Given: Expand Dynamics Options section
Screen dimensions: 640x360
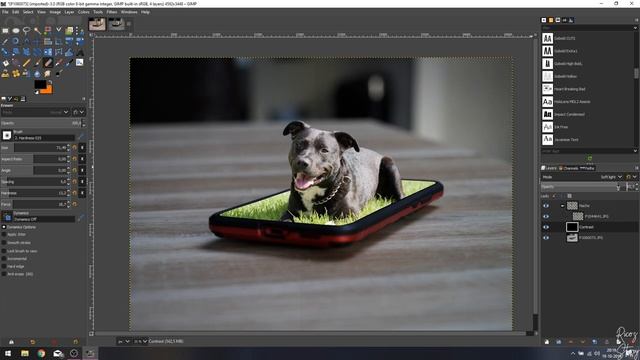Looking at the screenshot, I should point(4,227).
